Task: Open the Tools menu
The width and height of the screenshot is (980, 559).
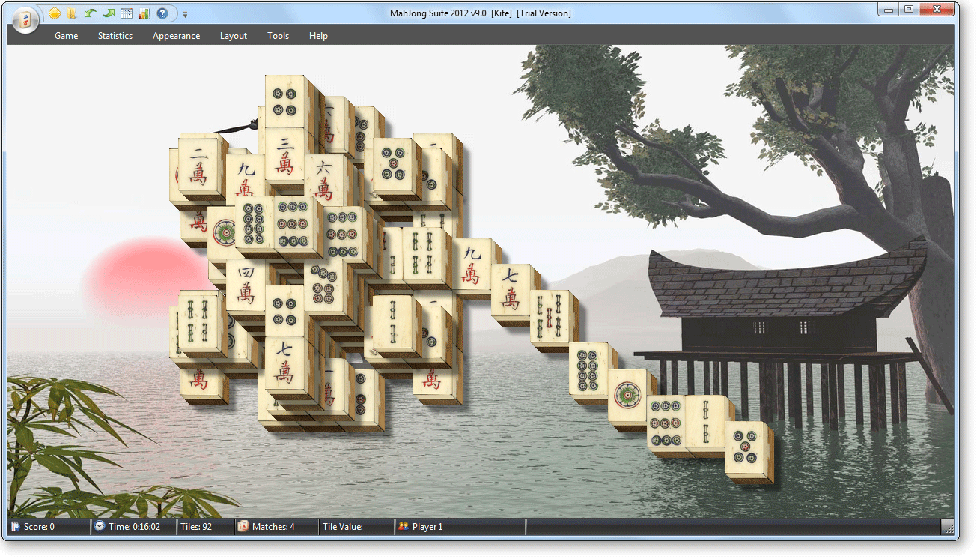Action: (x=278, y=36)
